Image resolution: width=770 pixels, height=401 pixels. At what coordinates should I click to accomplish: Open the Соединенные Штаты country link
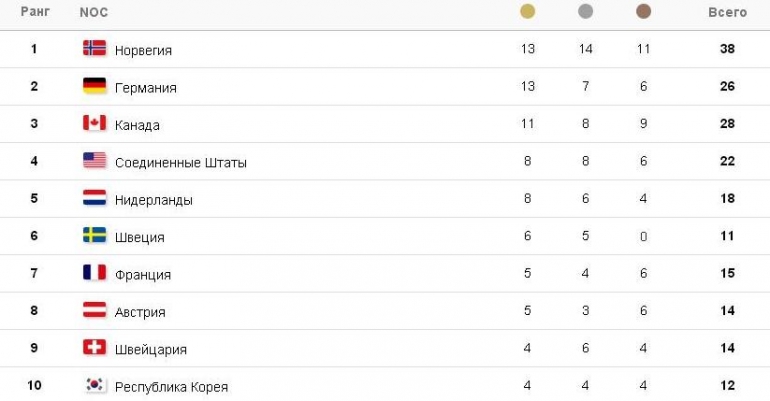click(x=181, y=162)
